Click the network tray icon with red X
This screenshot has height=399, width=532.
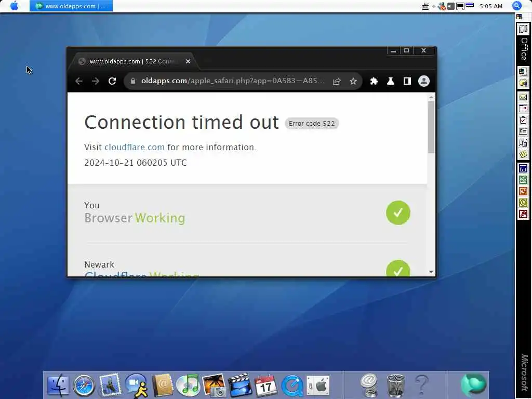click(442, 6)
